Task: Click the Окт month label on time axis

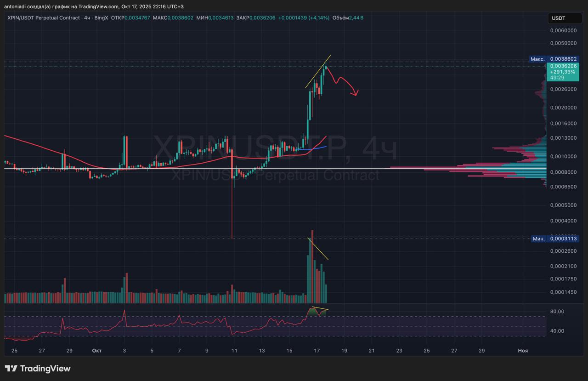Action: 96,351
